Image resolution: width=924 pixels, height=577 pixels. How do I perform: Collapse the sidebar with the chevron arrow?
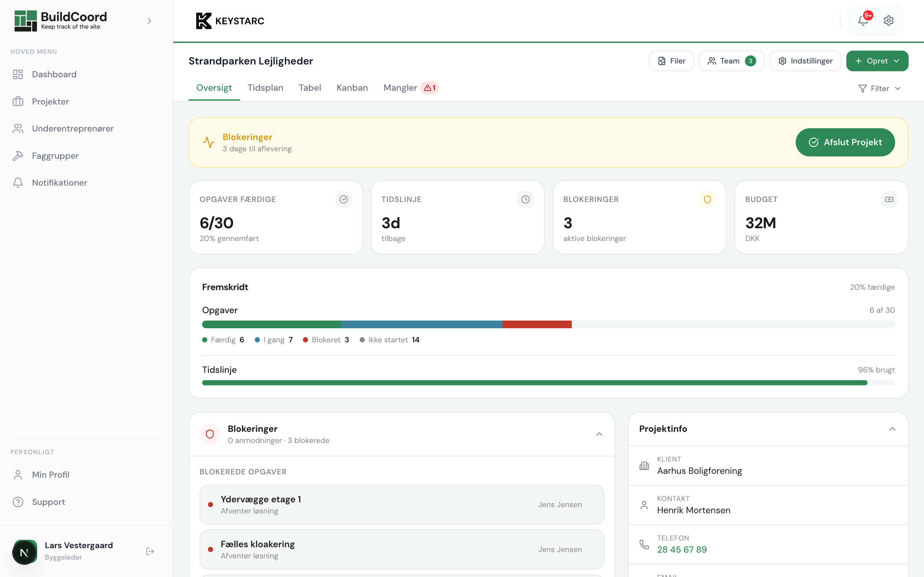[x=149, y=21]
